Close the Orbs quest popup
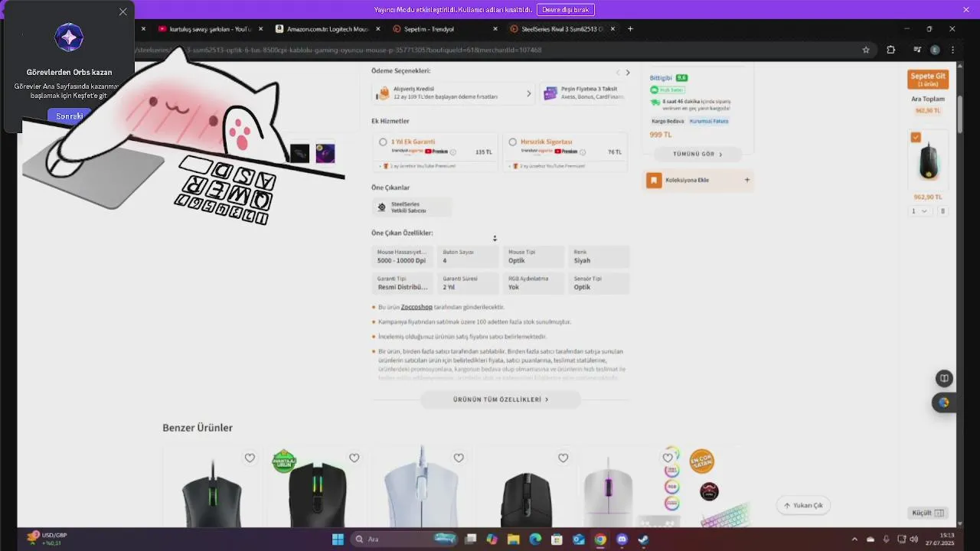 122,11
